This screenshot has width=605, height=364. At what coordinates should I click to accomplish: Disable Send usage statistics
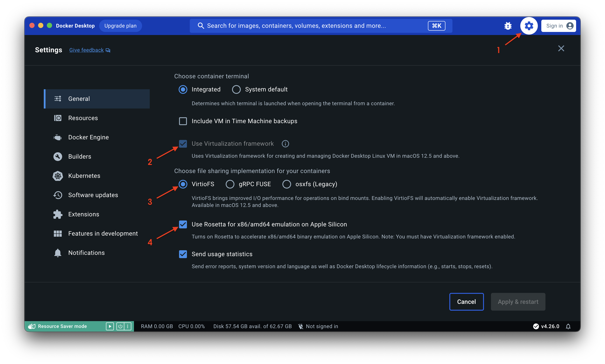[183, 254]
